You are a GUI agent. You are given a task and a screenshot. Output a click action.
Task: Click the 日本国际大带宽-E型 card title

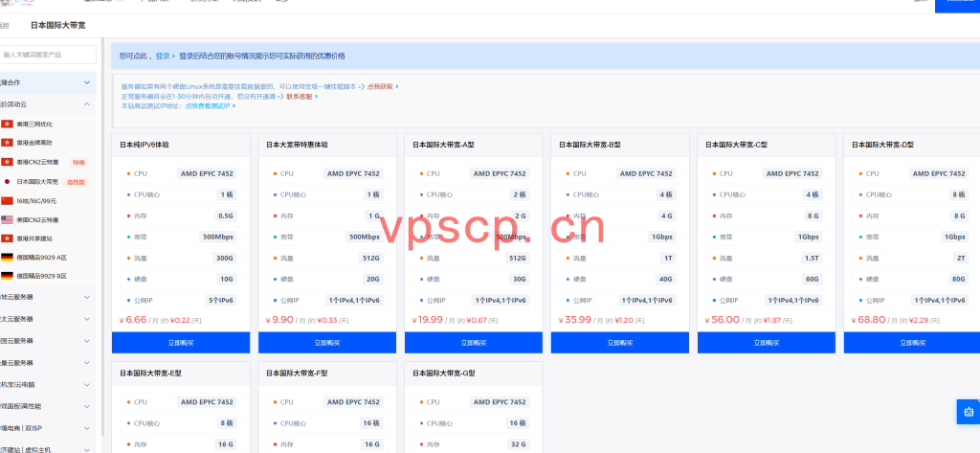(150, 373)
